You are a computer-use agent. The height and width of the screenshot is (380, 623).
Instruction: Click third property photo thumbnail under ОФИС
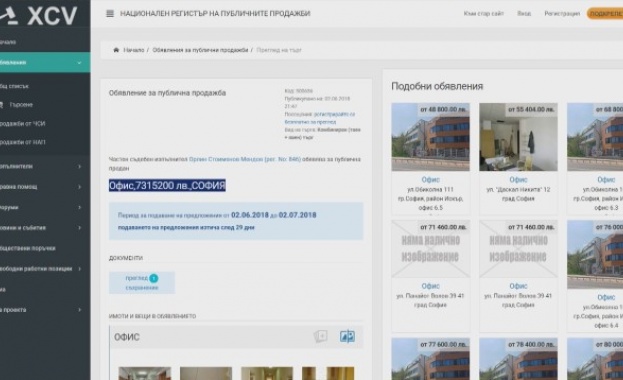coord(267,373)
